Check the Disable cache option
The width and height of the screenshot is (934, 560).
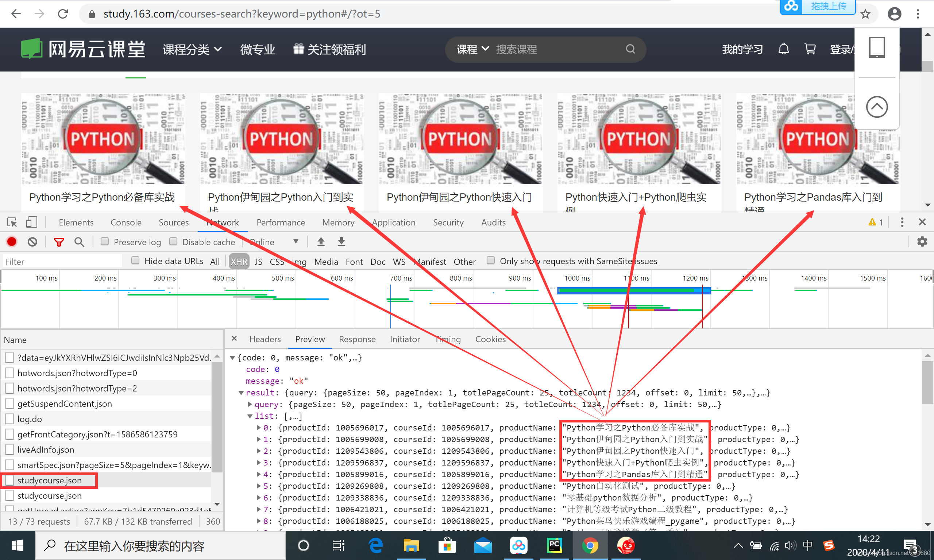coord(173,242)
